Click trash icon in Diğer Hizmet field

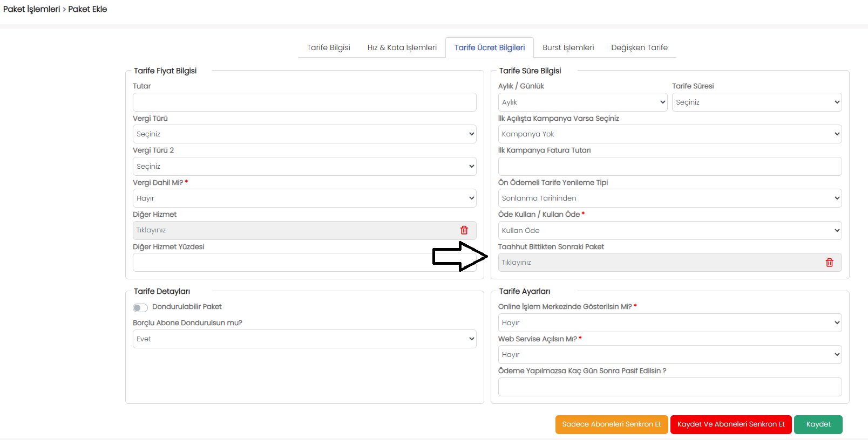tap(464, 230)
